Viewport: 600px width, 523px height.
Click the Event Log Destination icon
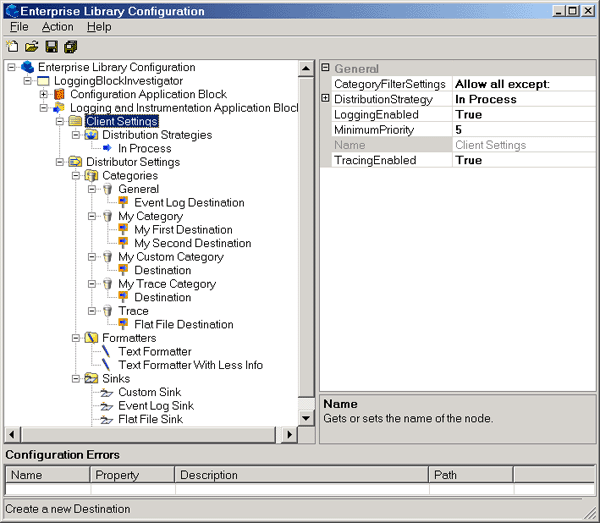click(123, 202)
